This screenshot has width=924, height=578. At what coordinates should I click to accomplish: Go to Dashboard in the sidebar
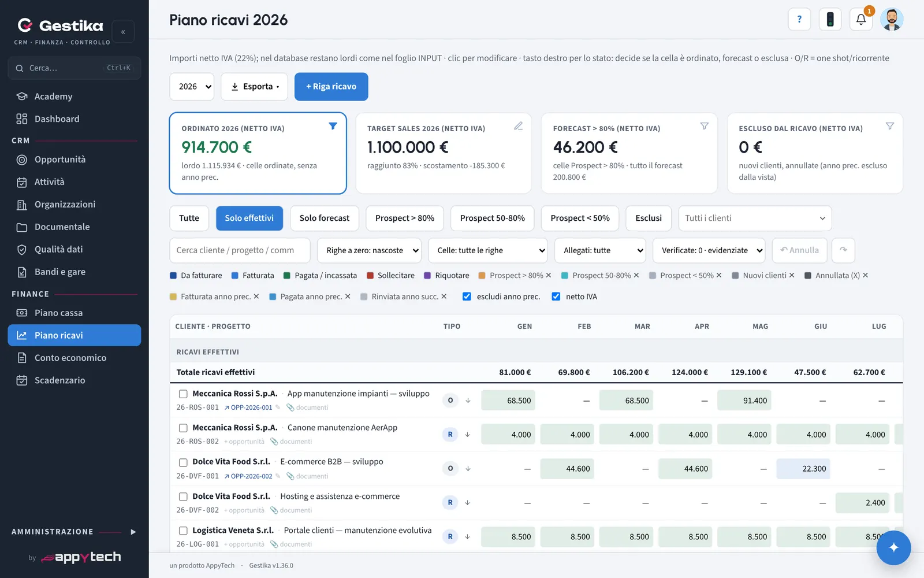pos(74,119)
